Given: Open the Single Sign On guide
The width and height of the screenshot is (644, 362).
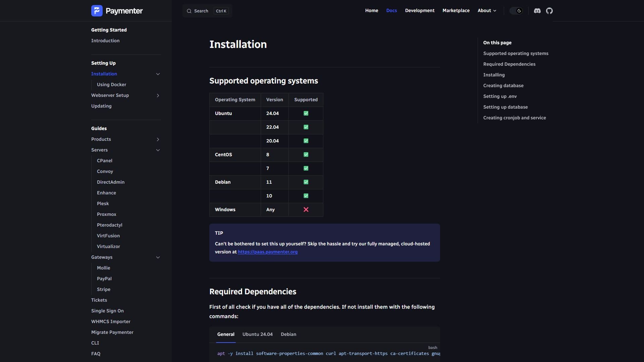Looking at the screenshot, I should click(107, 311).
